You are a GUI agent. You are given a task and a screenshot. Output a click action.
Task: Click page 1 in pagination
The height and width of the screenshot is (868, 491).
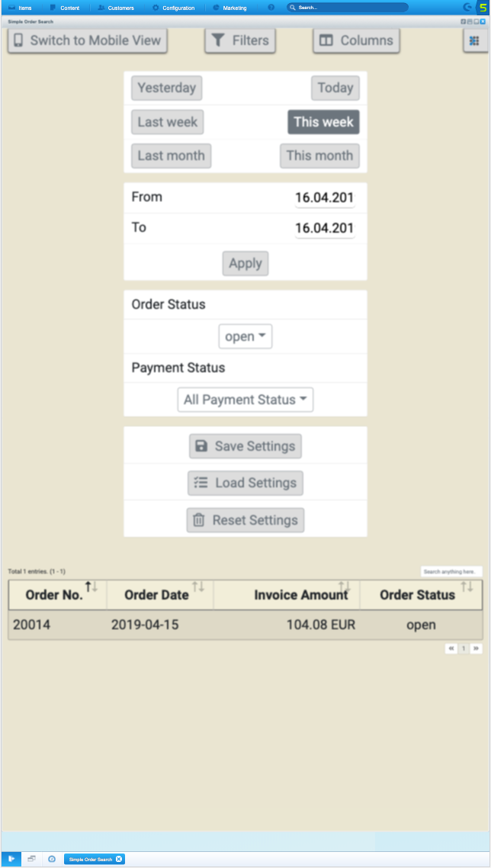coord(464,648)
